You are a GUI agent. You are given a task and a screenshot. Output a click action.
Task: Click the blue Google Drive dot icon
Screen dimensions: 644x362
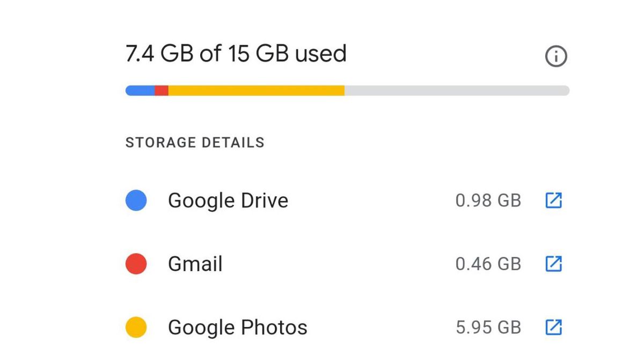click(x=136, y=200)
